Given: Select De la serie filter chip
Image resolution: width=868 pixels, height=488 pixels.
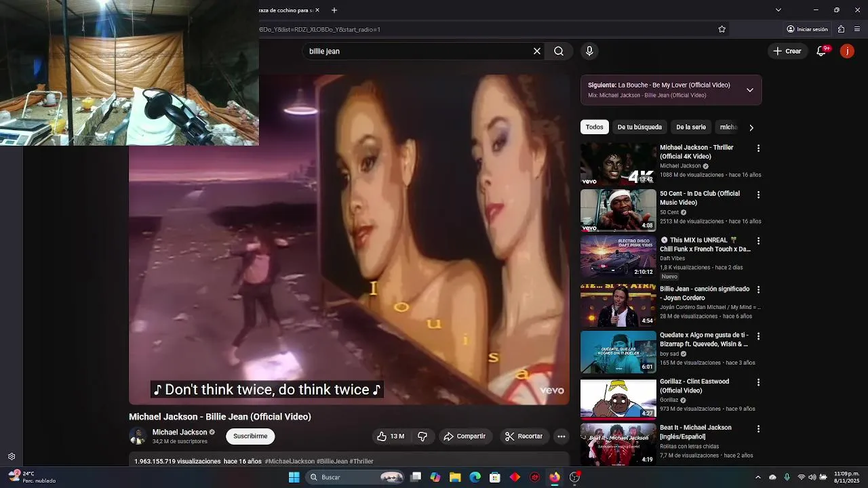Looking at the screenshot, I should [691, 127].
